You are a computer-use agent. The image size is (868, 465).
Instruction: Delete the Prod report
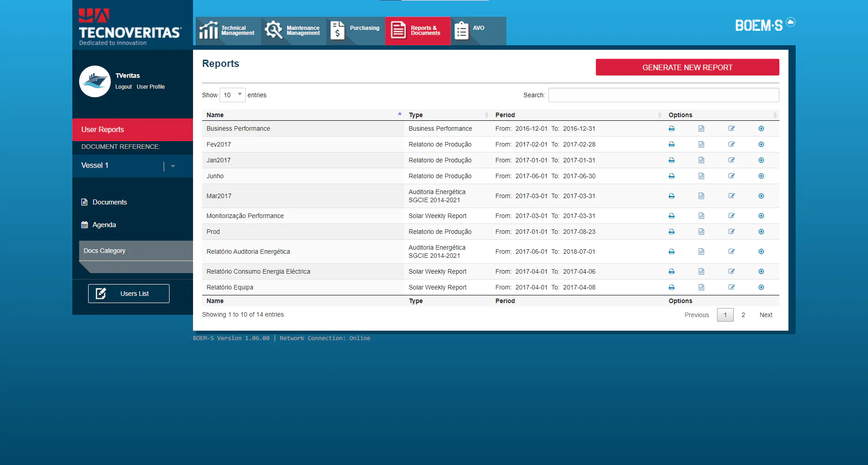click(761, 232)
